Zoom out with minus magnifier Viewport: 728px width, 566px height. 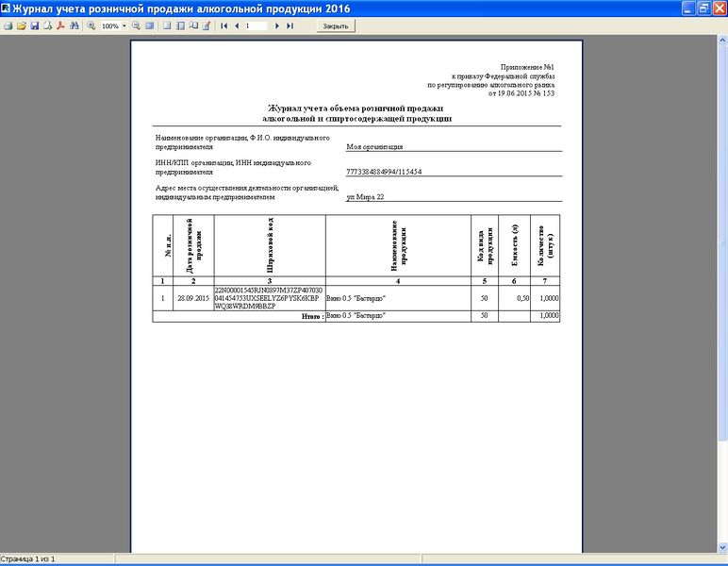pos(136,26)
